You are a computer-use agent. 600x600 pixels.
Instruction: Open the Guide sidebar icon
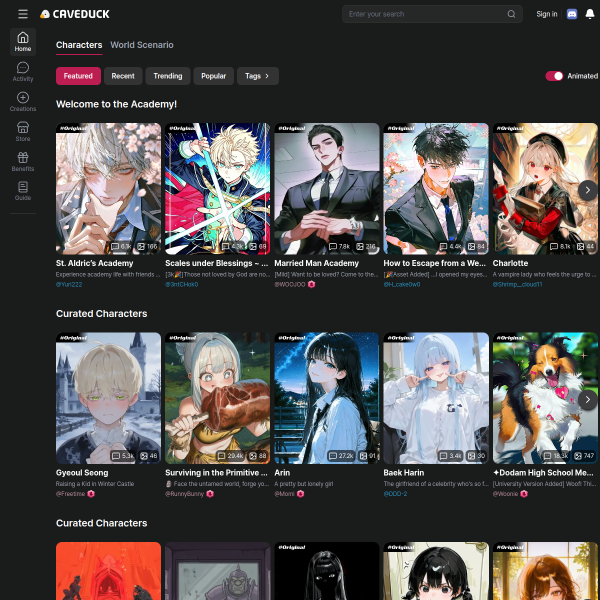pos(23,190)
